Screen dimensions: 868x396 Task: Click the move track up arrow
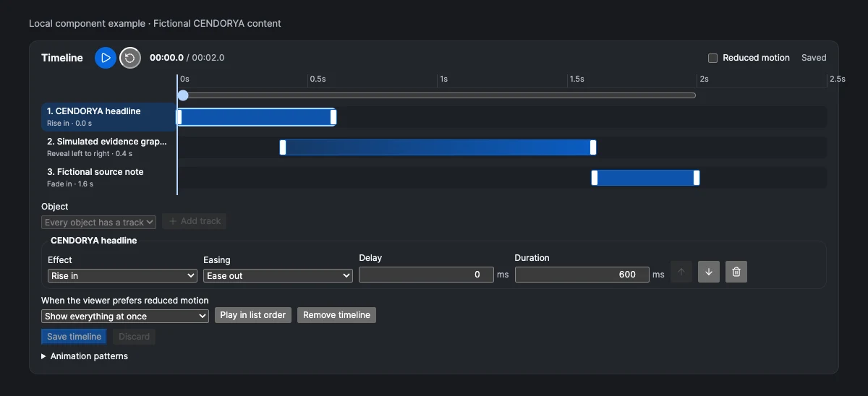tap(681, 272)
